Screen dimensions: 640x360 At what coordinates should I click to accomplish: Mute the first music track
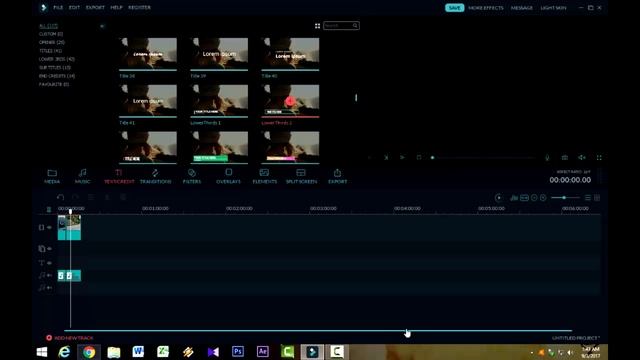click(x=49, y=276)
